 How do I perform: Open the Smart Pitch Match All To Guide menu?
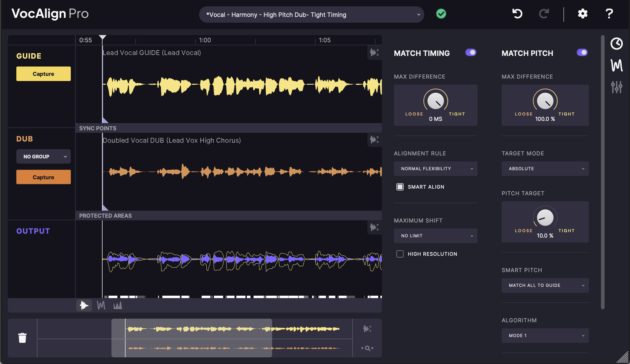click(x=545, y=285)
